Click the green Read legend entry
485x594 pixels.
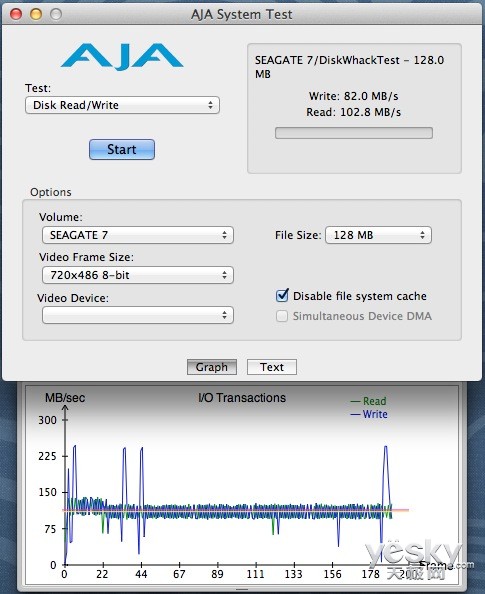369,401
